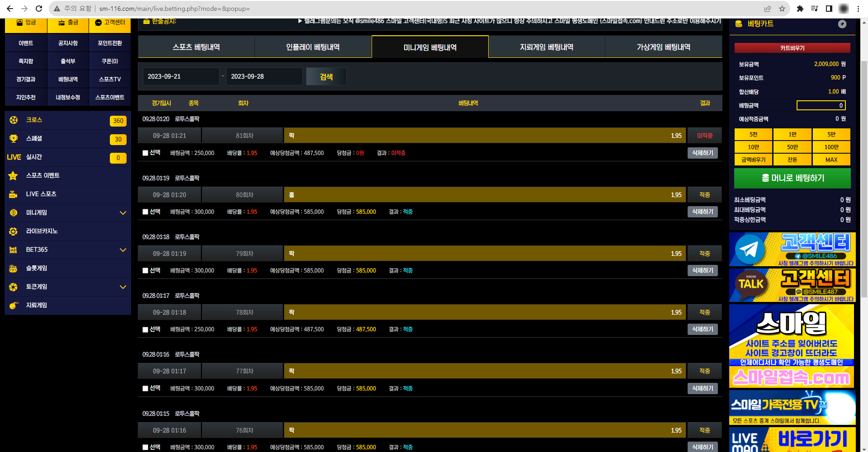Click the 크로스 soccer ball icon
Viewport: 868px width, 452px height.
coord(14,120)
